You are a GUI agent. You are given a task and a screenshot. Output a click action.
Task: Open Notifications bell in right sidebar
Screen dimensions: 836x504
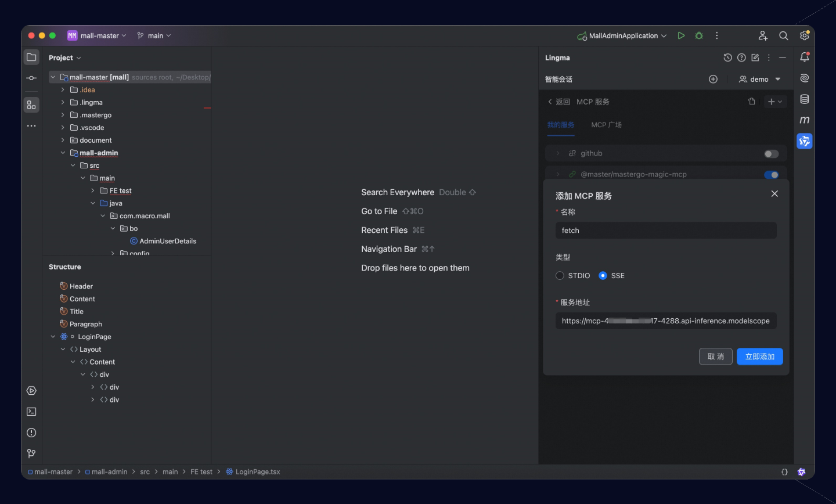click(805, 57)
